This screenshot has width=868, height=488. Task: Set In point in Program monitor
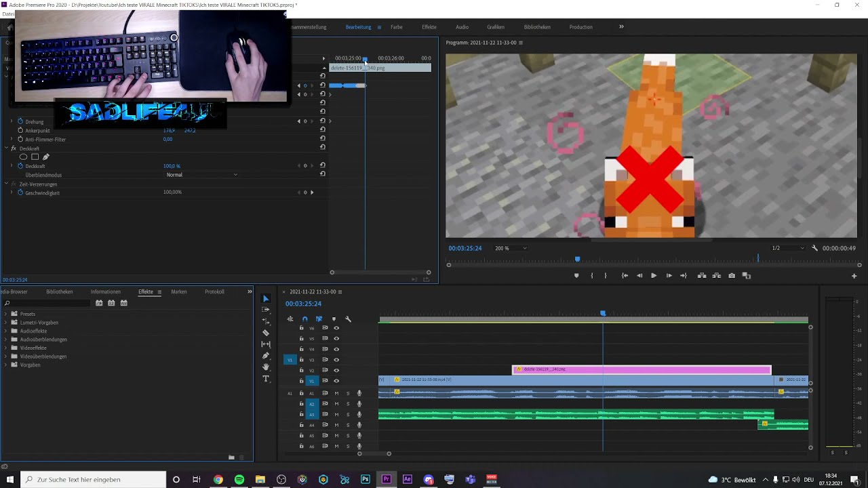coord(591,276)
